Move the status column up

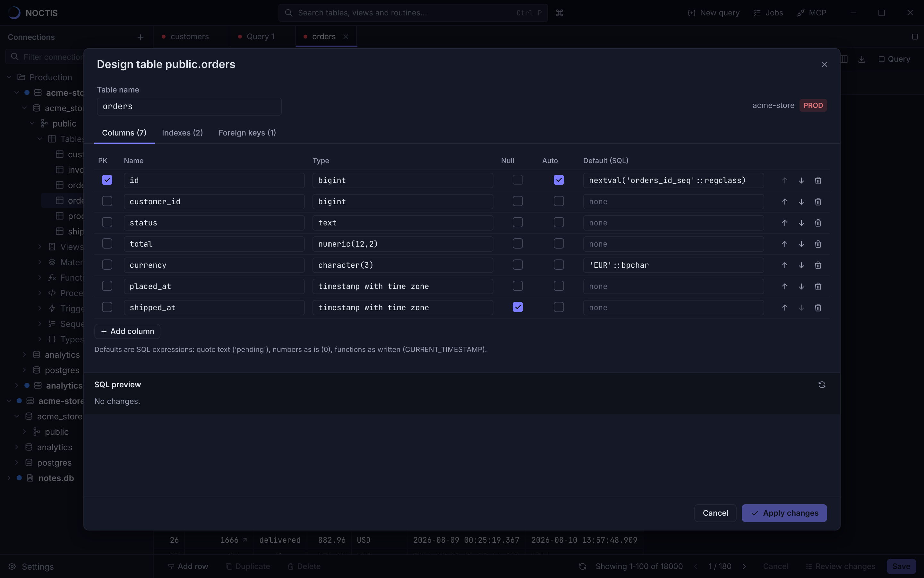coord(784,223)
